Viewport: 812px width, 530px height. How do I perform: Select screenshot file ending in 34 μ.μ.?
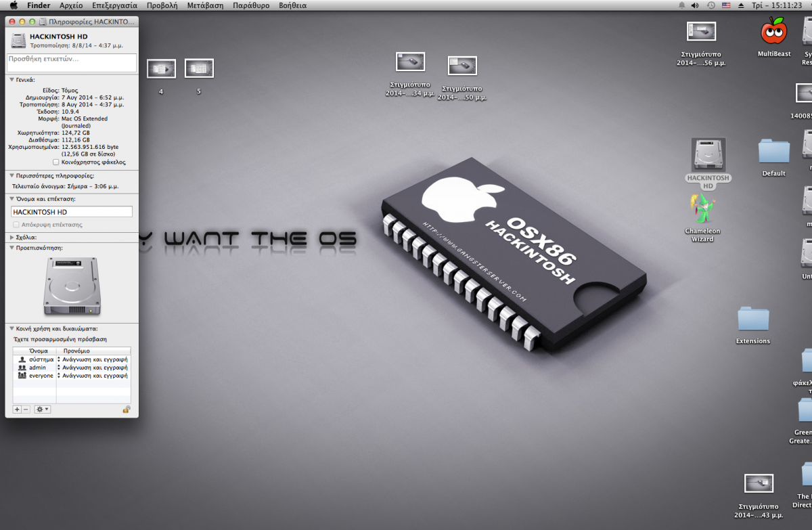pos(410,62)
